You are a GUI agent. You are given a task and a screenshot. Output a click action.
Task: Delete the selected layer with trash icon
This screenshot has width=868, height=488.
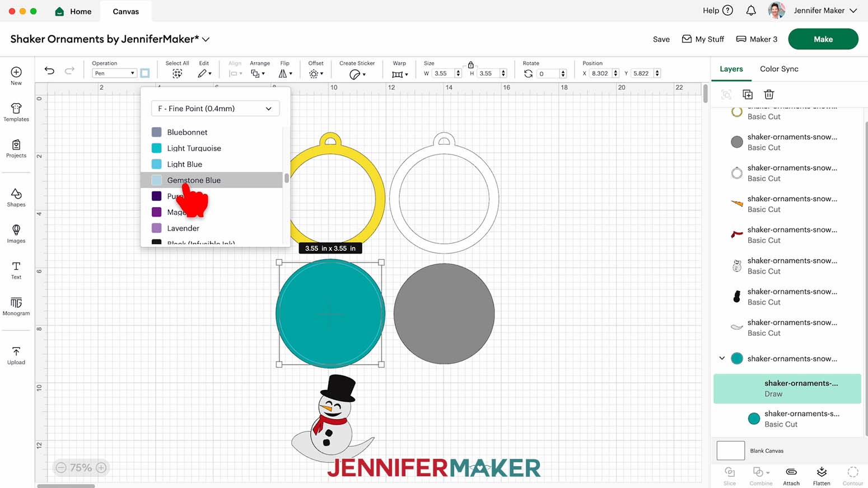(769, 94)
